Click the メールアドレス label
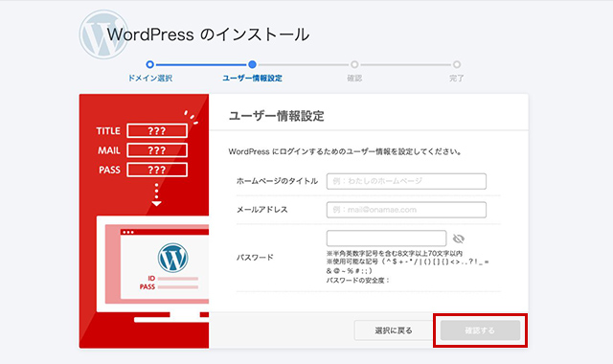The image size is (613, 364). (x=261, y=210)
